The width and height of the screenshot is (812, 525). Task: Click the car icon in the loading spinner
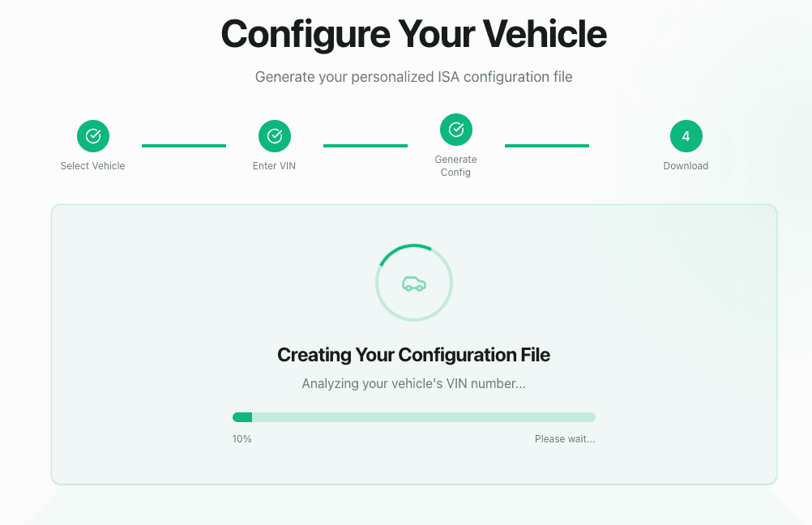[414, 284]
